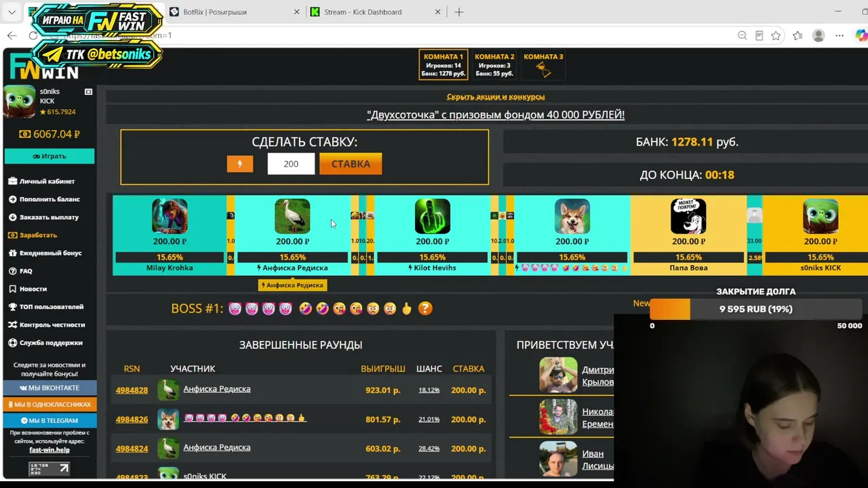The height and width of the screenshot is (488, 868).
Task: Close the BotRix tab
Action: (296, 12)
